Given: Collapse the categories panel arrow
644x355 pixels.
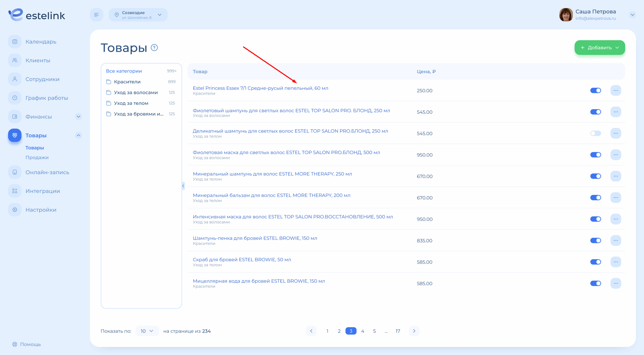Looking at the screenshot, I should coord(183,186).
